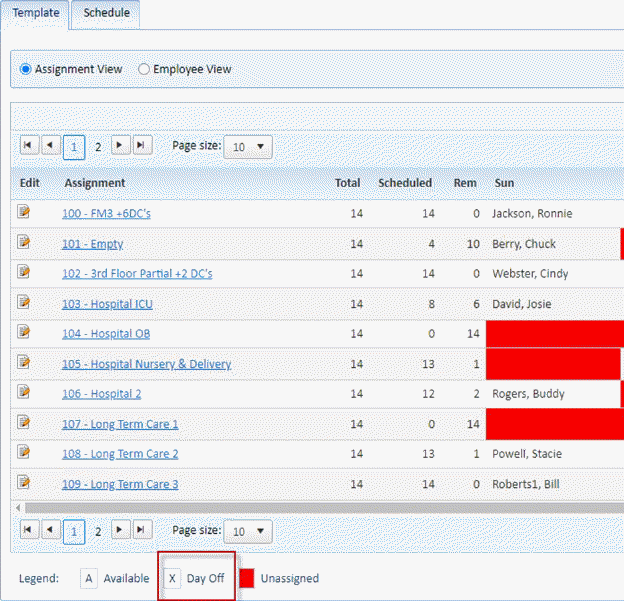Jump to last page in bottom pager
The height and width of the screenshot is (601, 624).
coord(142,530)
